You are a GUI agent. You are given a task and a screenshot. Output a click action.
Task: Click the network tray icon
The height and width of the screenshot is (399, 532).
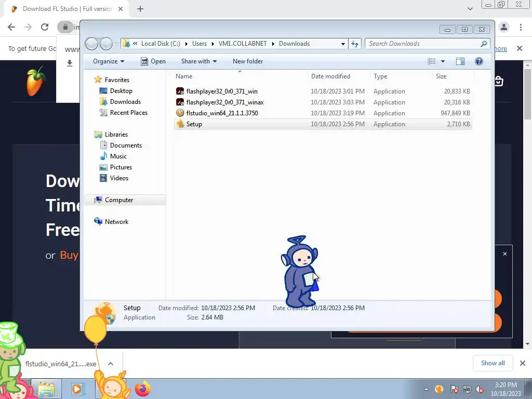[467, 389]
